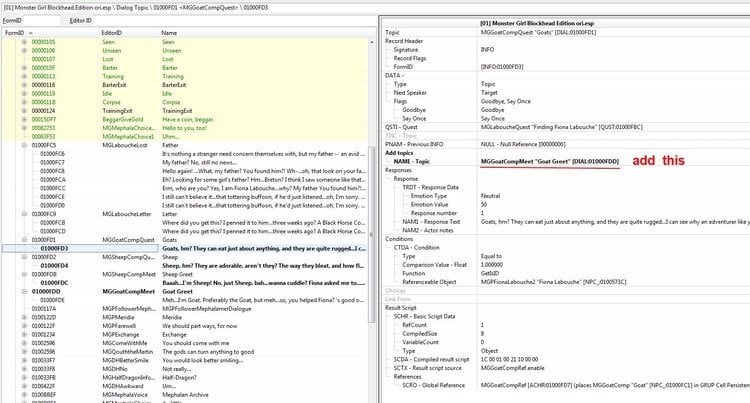This screenshot has width=750, height=403.
Task: Expand the 01001234 MGPExchange record
Action: click(x=24, y=335)
